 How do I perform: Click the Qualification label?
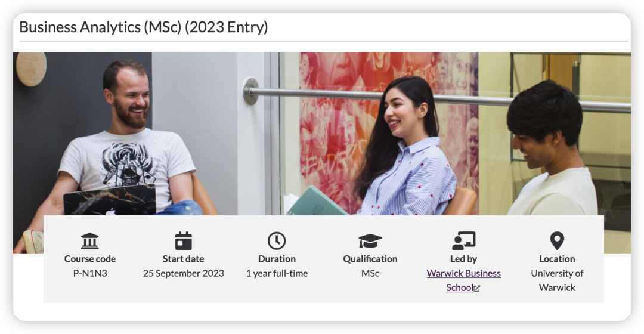tap(370, 259)
